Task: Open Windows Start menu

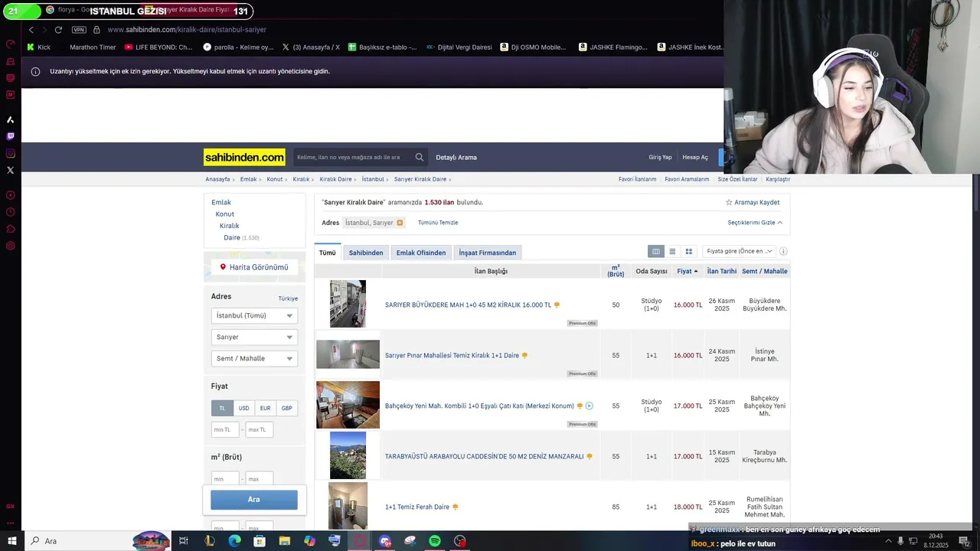Action: [11, 541]
